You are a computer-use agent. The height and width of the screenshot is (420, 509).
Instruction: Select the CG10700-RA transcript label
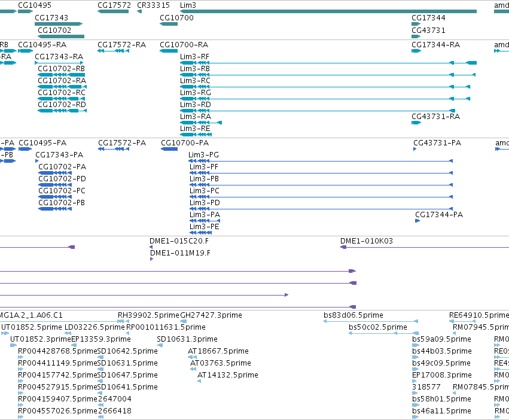tap(184, 45)
